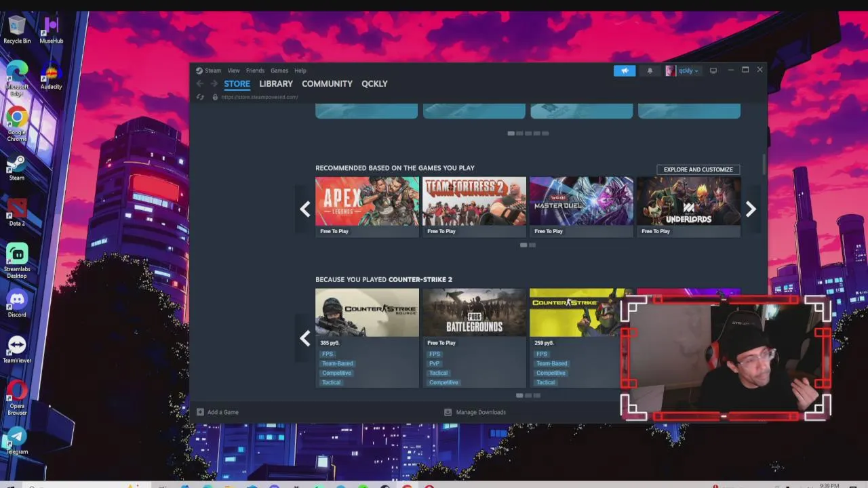Click the Add a Game link

223,412
